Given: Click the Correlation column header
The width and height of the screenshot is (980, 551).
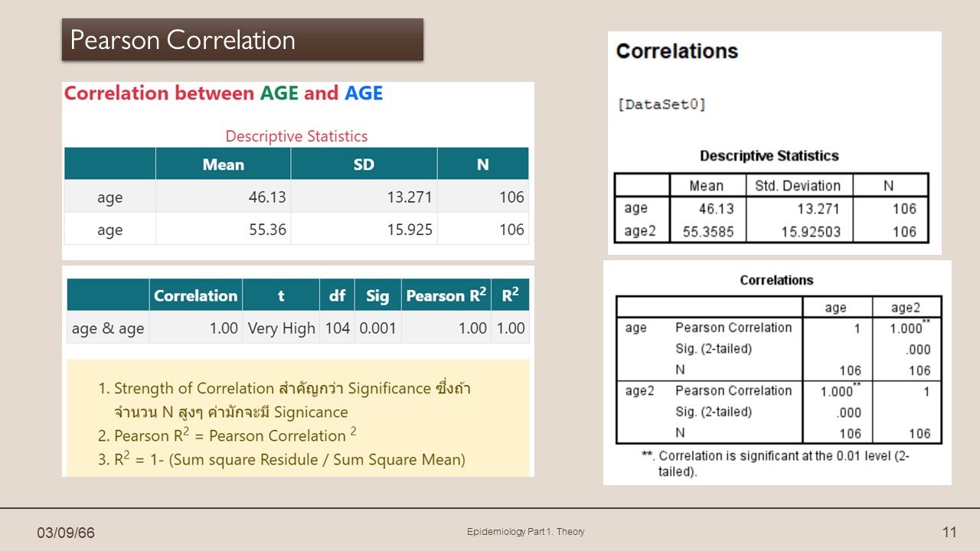Looking at the screenshot, I should 196,295.
